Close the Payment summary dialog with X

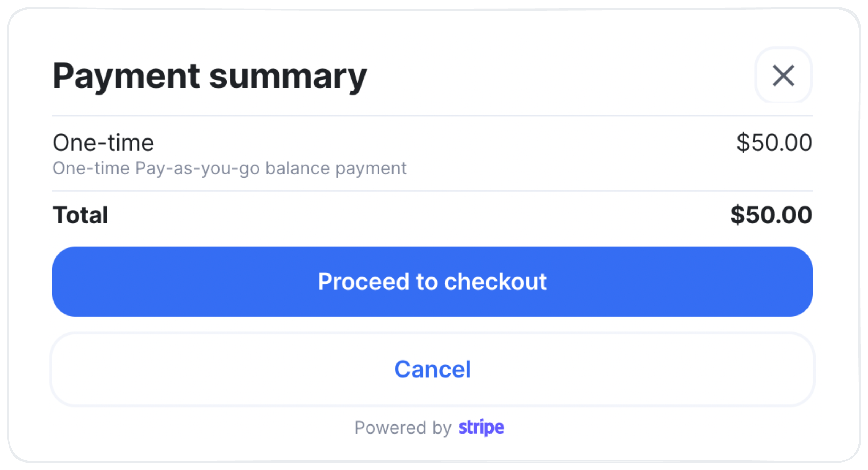click(783, 75)
